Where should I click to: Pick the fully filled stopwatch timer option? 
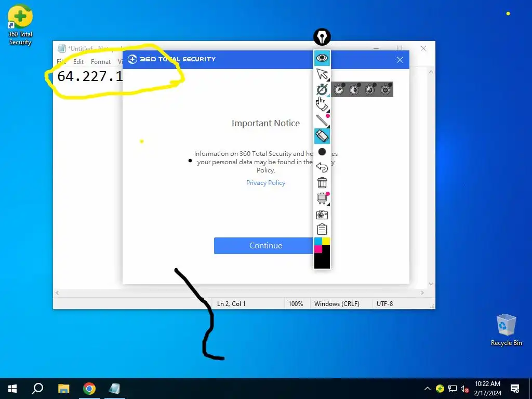coord(386,89)
